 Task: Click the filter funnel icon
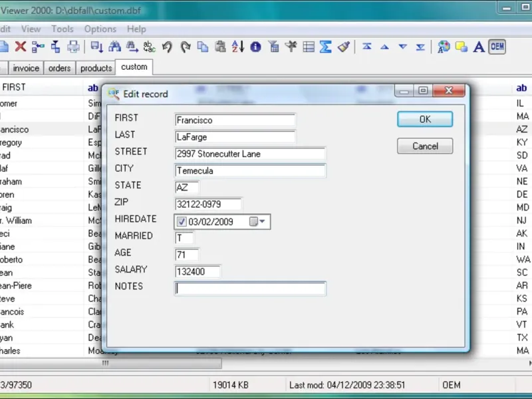coord(273,47)
